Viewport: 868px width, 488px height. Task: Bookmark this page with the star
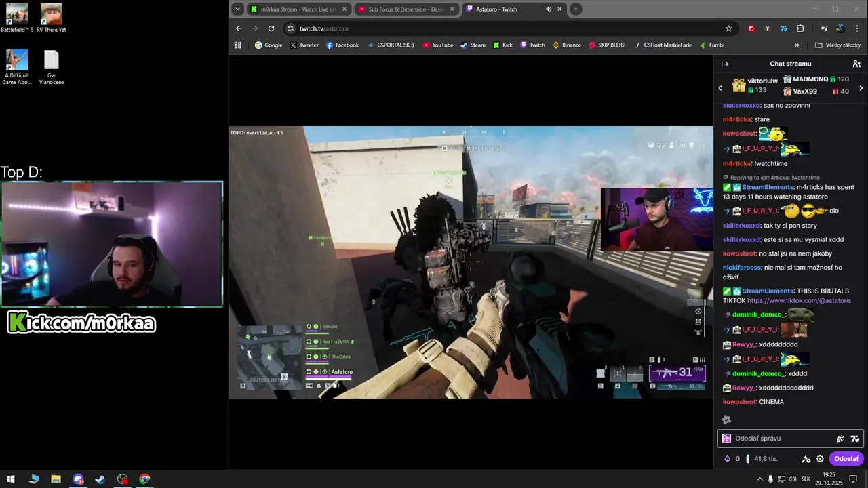click(x=728, y=28)
